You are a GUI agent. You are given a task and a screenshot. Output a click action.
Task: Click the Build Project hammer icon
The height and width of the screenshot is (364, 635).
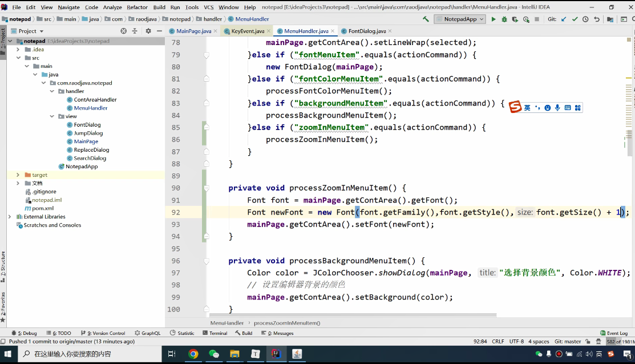point(426,19)
